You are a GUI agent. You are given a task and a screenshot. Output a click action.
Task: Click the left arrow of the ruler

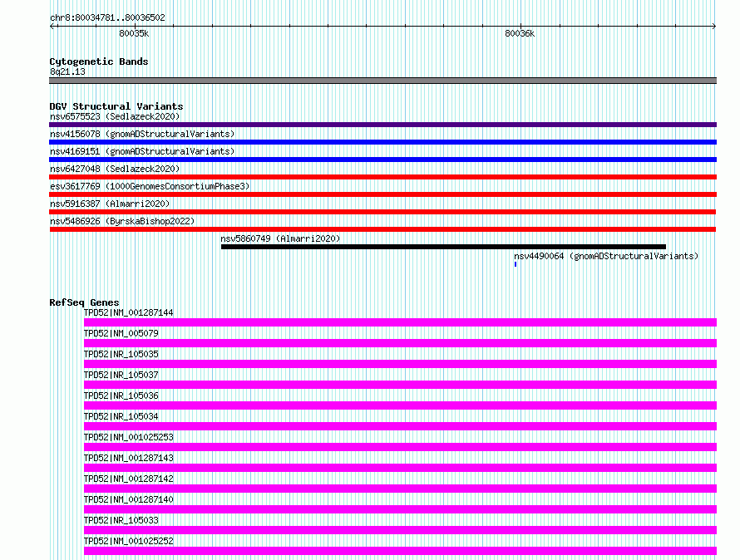pos(53,27)
